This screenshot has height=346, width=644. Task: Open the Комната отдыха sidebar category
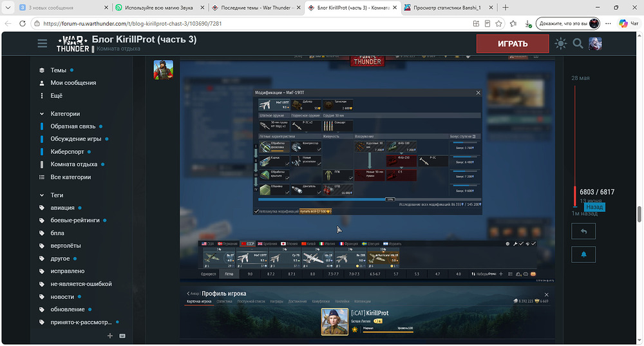73,164
